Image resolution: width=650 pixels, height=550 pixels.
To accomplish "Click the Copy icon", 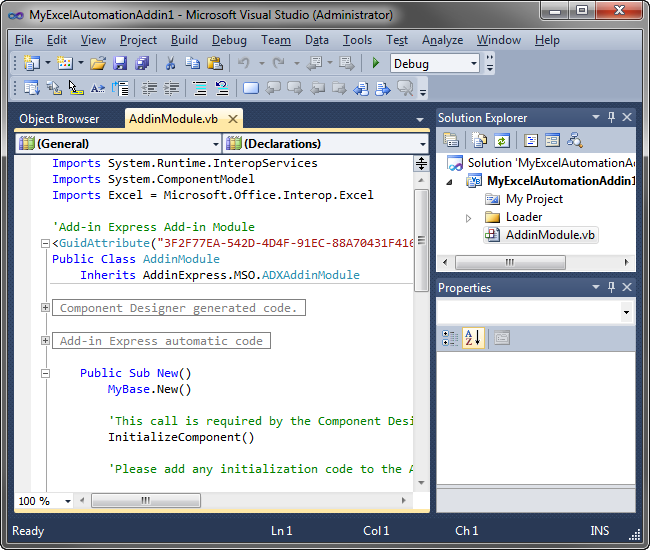I will coord(192,63).
